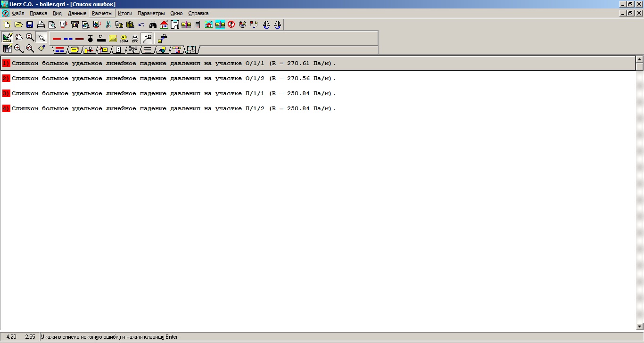
Task: Click the elevation Z0 line tool
Action: coord(147,39)
